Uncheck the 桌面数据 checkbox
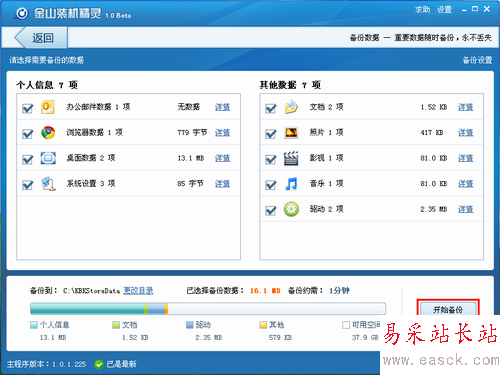Viewport: 500px width, 375px height. click(x=27, y=159)
